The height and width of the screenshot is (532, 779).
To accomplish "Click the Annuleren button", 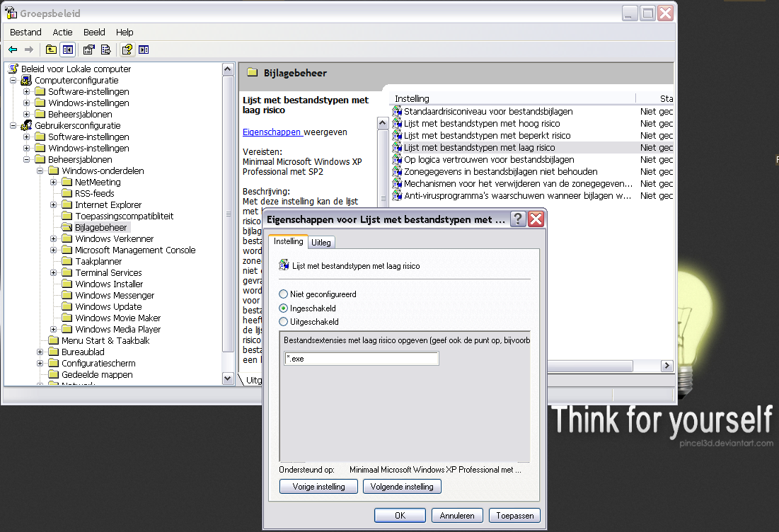I will 457,516.
